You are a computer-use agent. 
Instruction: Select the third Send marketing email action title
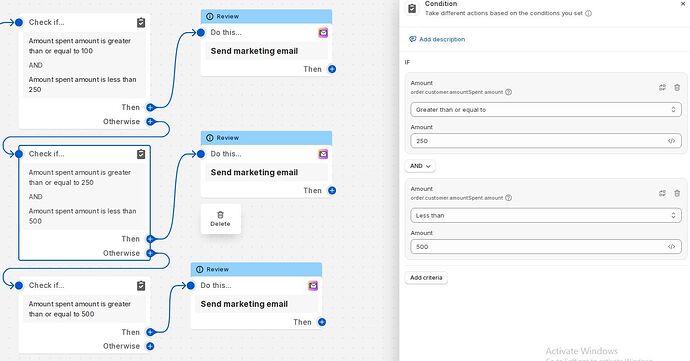pos(244,304)
